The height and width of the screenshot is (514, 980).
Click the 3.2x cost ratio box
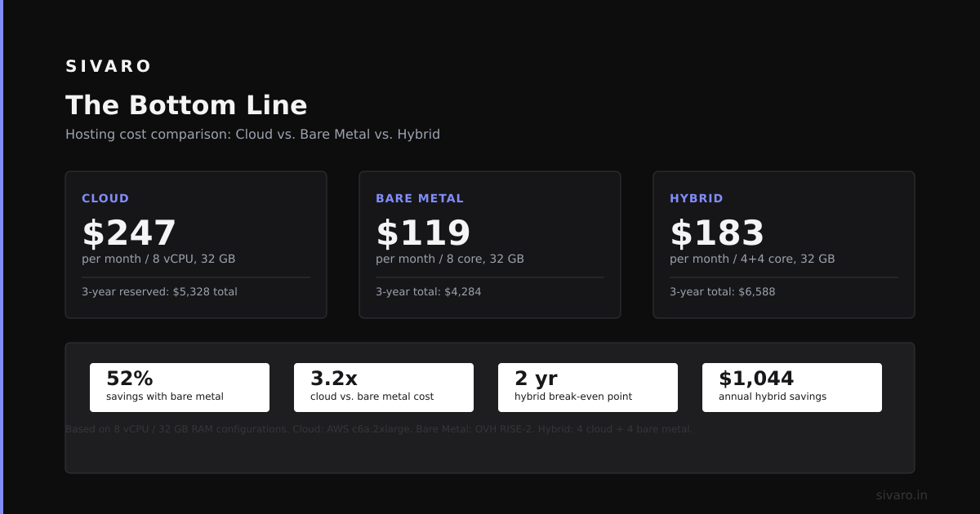pos(384,388)
